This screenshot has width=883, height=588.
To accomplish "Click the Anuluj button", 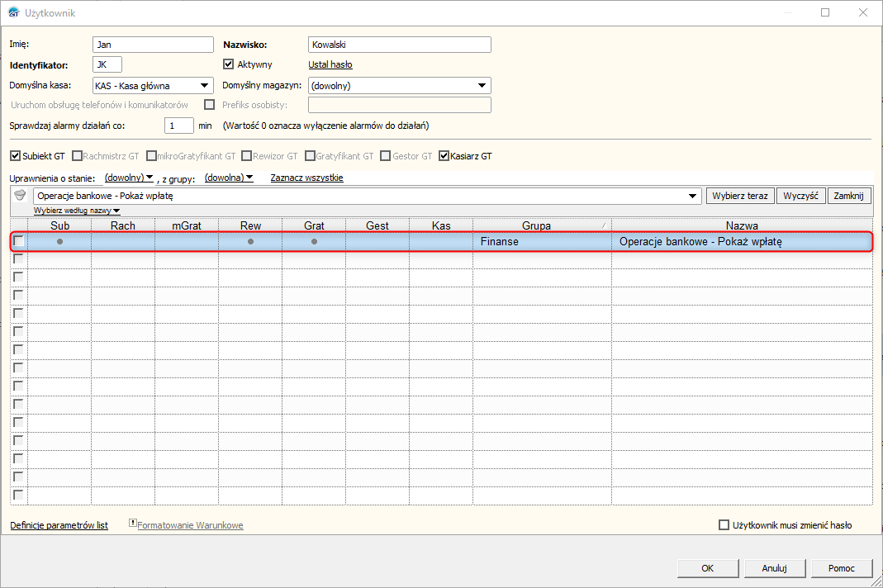I will [x=774, y=568].
